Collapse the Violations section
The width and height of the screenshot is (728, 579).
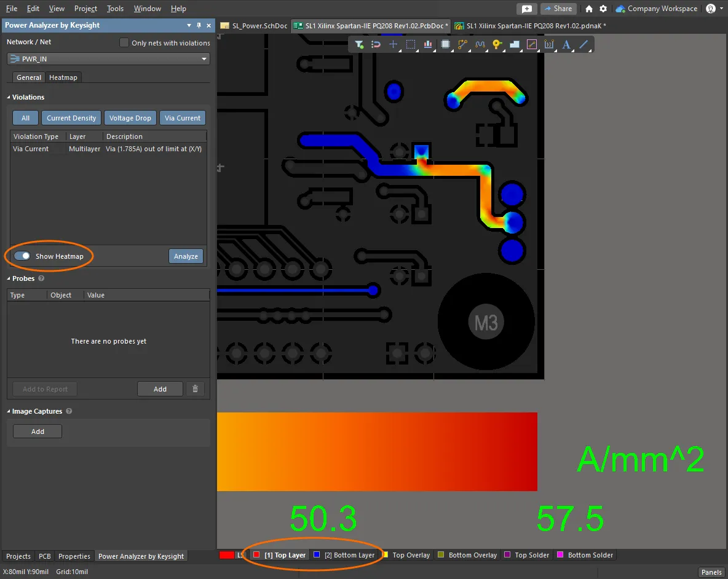pyautogui.click(x=9, y=97)
